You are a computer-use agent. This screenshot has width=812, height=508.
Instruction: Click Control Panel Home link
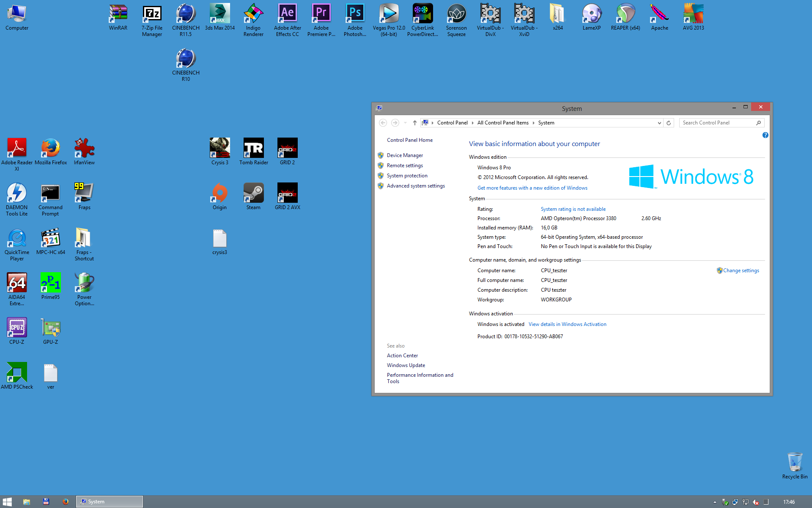pos(409,140)
